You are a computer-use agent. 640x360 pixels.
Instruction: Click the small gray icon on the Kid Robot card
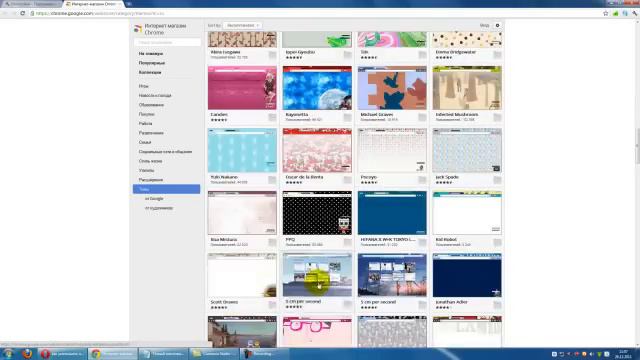497,242
